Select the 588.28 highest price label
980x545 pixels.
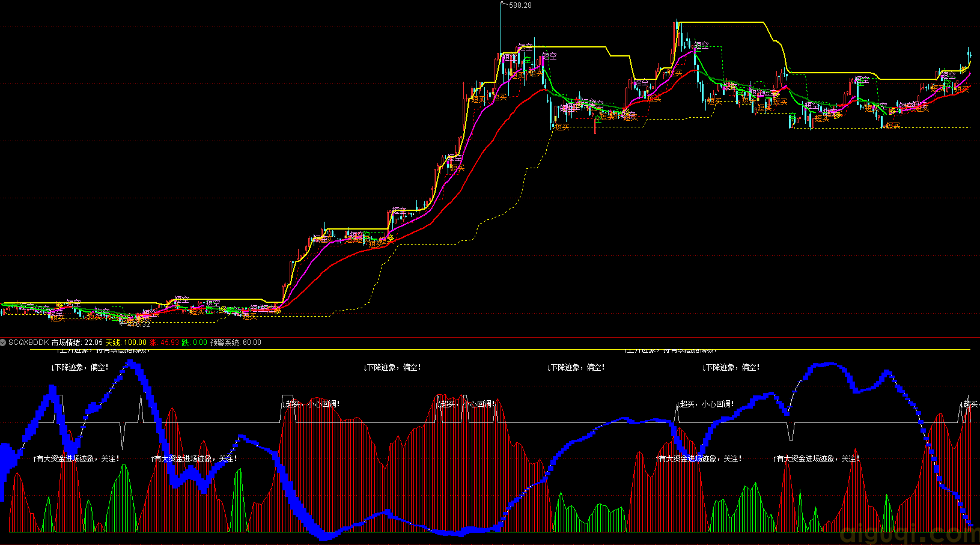[x=520, y=5]
